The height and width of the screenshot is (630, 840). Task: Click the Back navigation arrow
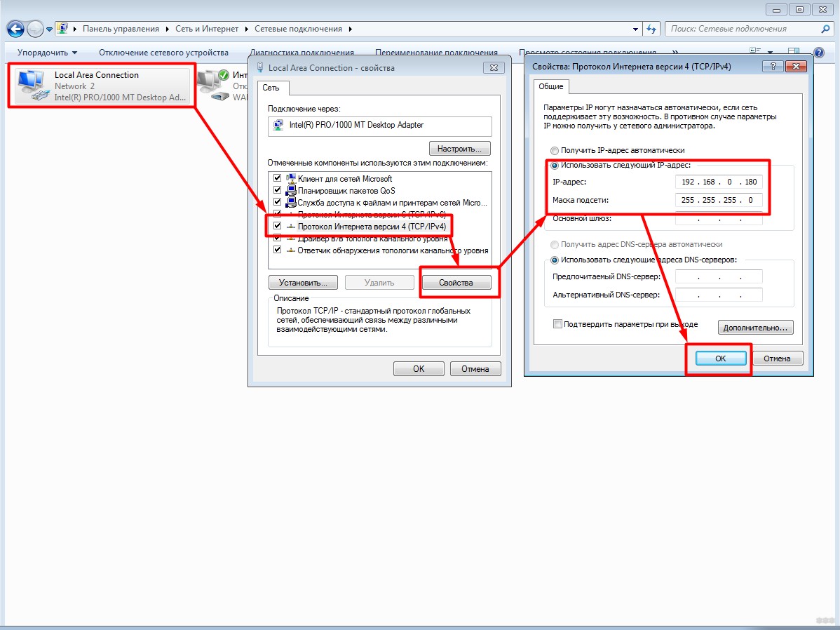click(15, 29)
